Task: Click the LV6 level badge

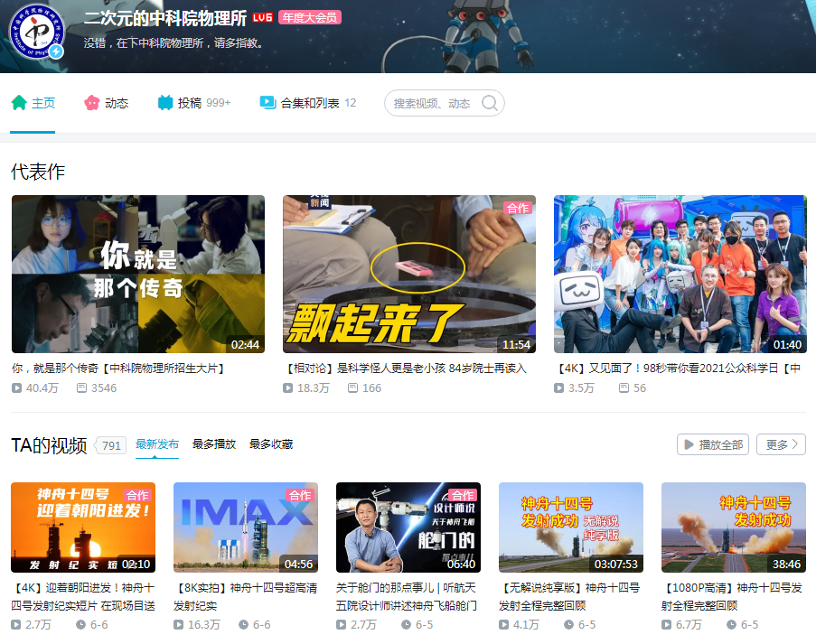Action: tap(262, 17)
